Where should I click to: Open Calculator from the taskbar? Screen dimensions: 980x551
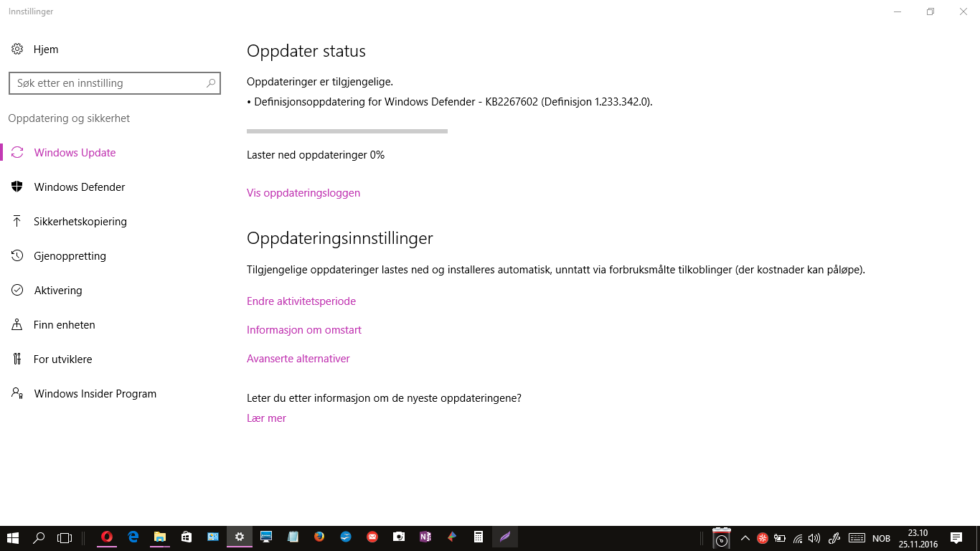[479, 537]
